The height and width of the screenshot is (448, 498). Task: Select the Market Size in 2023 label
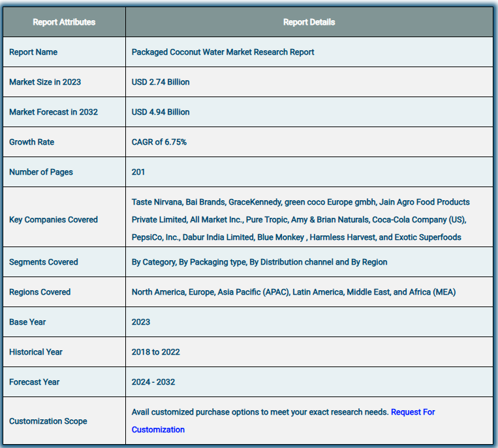(x=45, y=82)
